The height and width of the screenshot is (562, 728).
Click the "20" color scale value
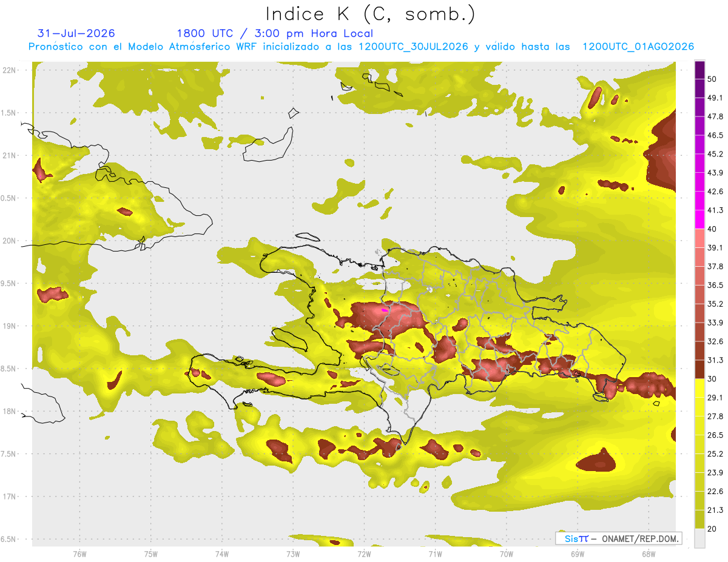[x=713, y=529]
